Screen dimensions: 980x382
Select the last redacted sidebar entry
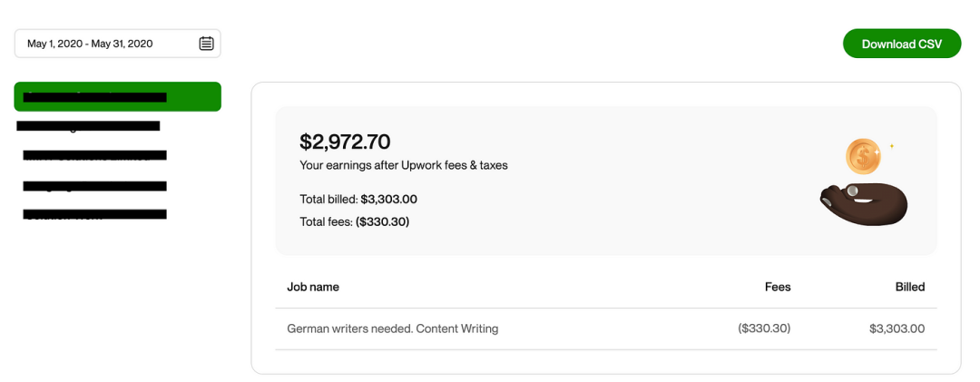click(x=94, y=215)
